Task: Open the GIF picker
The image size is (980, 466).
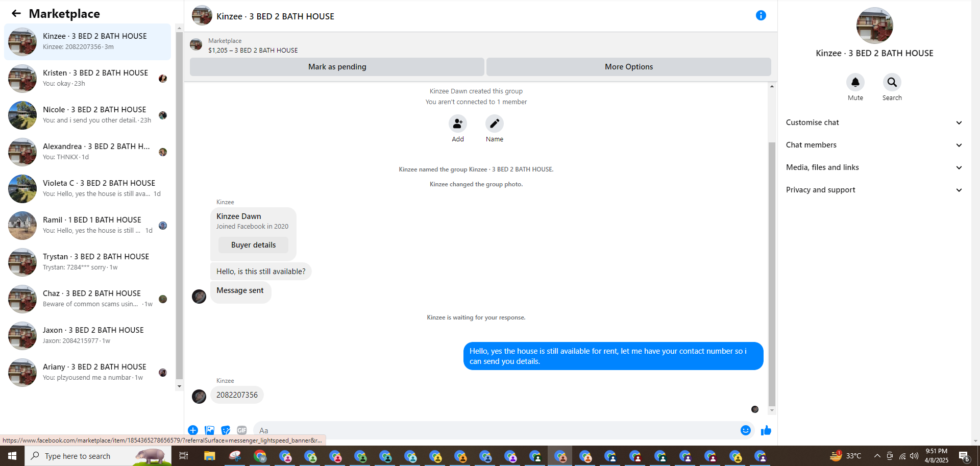Action: point(242,430)
